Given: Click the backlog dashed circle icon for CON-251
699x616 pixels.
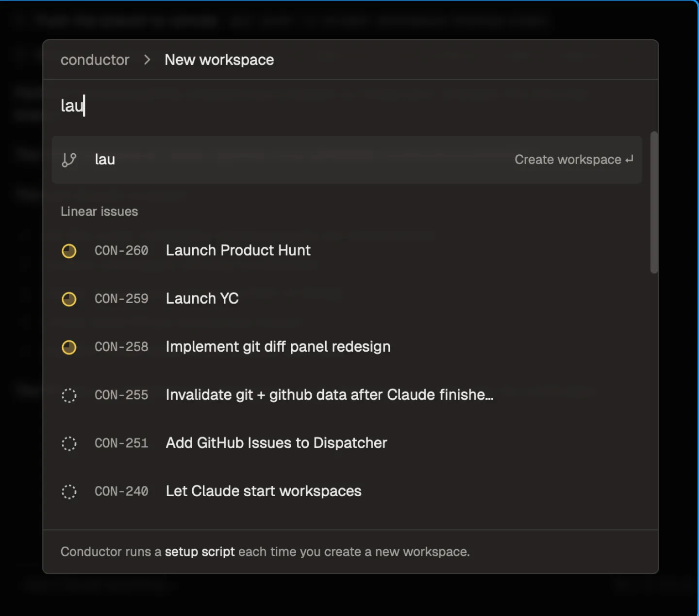Looking at the screenshot, I should coord(69,443).
